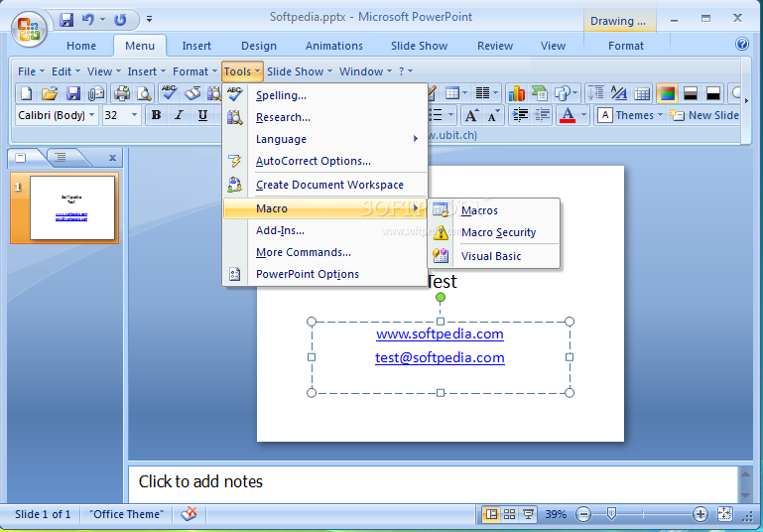Save using the Quick Access save icon
The width and height of the screenshot is (763, 532).
coord(66,20)
